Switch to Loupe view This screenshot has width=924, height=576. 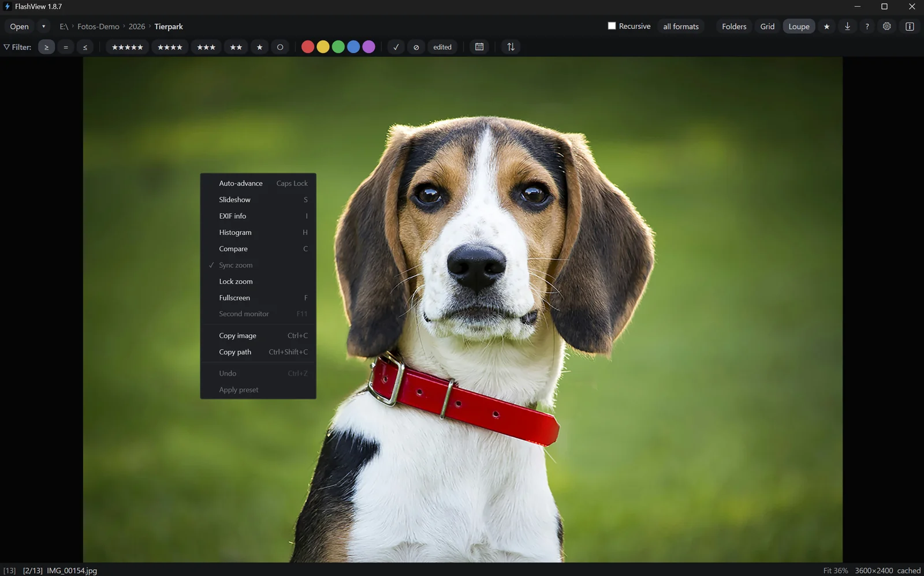[x=799, y=27]
